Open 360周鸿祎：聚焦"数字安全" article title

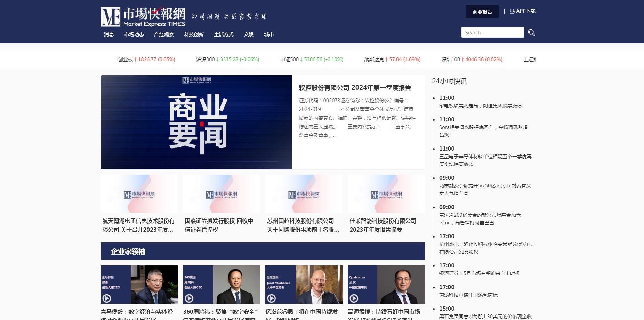[x=220, y=314]
